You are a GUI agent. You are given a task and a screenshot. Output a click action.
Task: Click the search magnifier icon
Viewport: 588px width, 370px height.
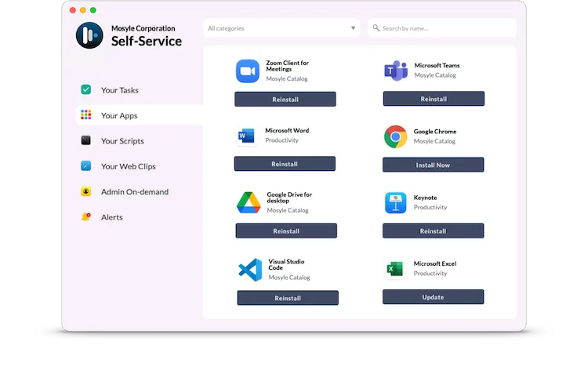coord(376,27)
